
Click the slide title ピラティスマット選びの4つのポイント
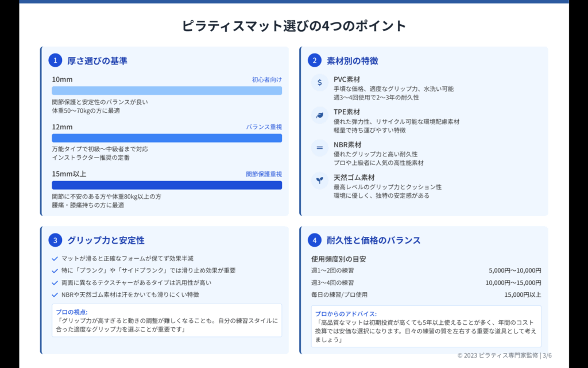pos(294,26)
